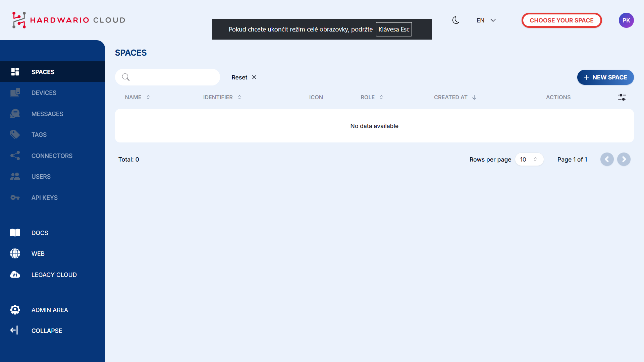Reset the search filter

[x=244, y=77]
